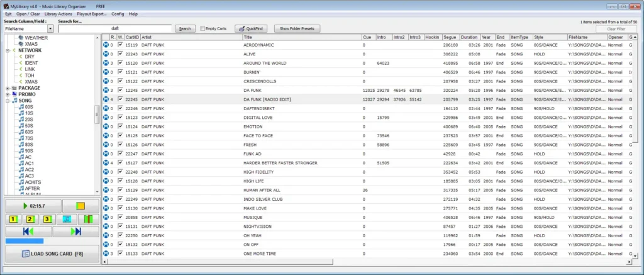This screenshot has width=644, height=275.
Task: Click the blue M icon on ALIVE row
Action: (x=106, y=54)
